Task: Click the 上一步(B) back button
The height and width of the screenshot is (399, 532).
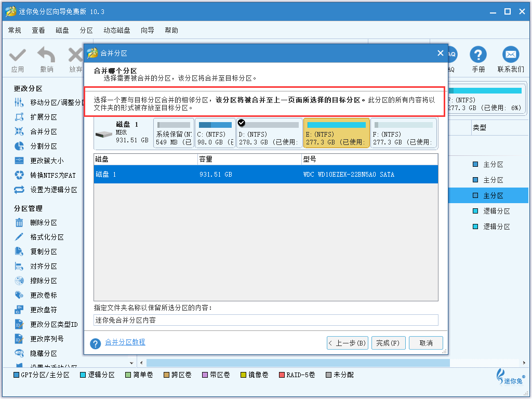Action: click(348, 343)
